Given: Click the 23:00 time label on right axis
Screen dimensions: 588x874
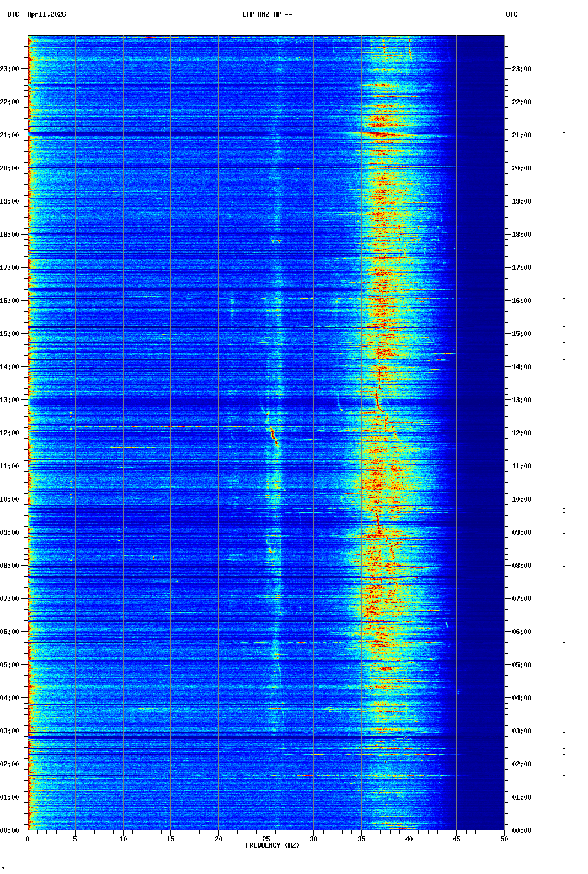Looking at the screenshot, I should (x=521, y=69).
